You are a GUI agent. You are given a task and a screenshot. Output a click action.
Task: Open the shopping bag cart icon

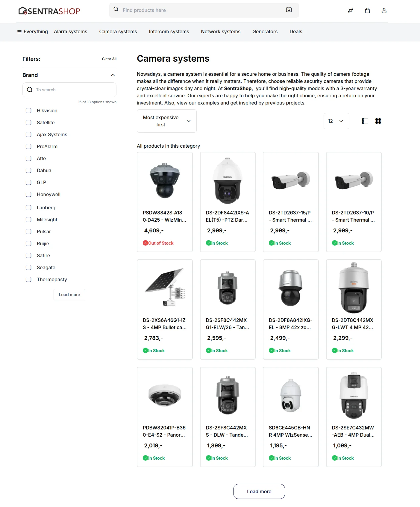pos(367,10)
